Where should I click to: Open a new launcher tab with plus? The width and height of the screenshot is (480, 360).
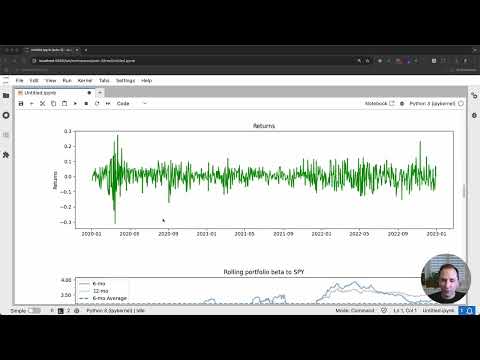click(x=100, y=93)
